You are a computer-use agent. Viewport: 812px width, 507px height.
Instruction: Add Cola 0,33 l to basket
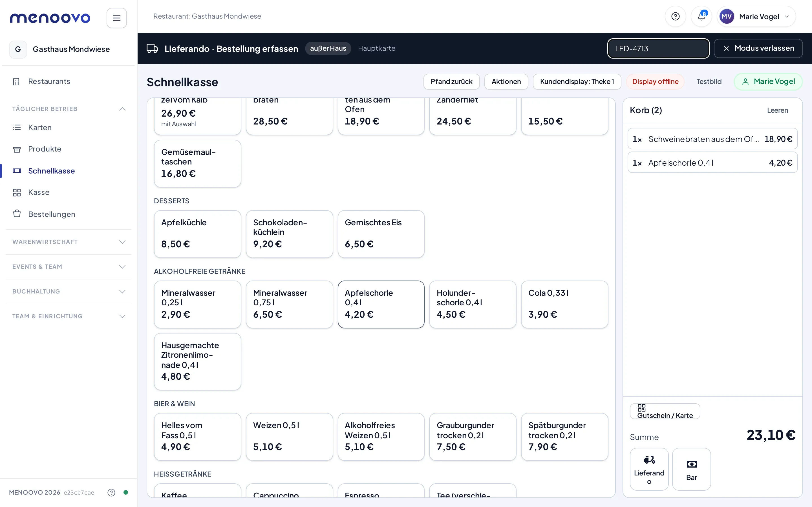pos(564,304)
